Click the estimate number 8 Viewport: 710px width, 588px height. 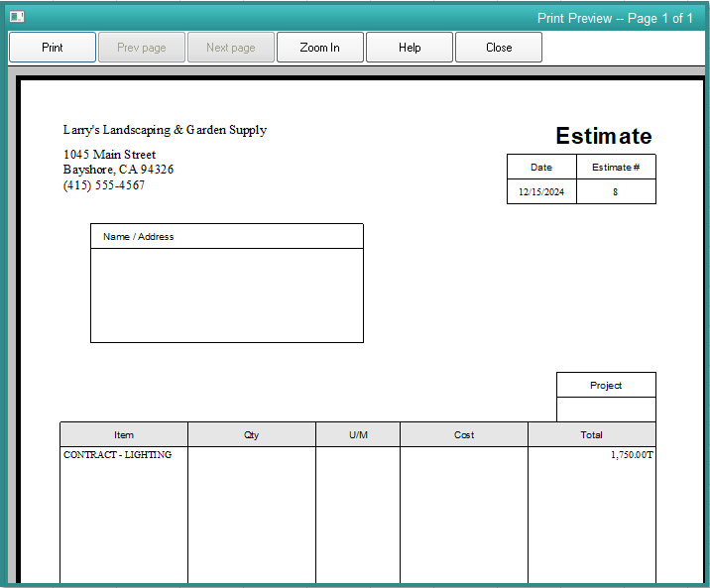click(615, 192)
